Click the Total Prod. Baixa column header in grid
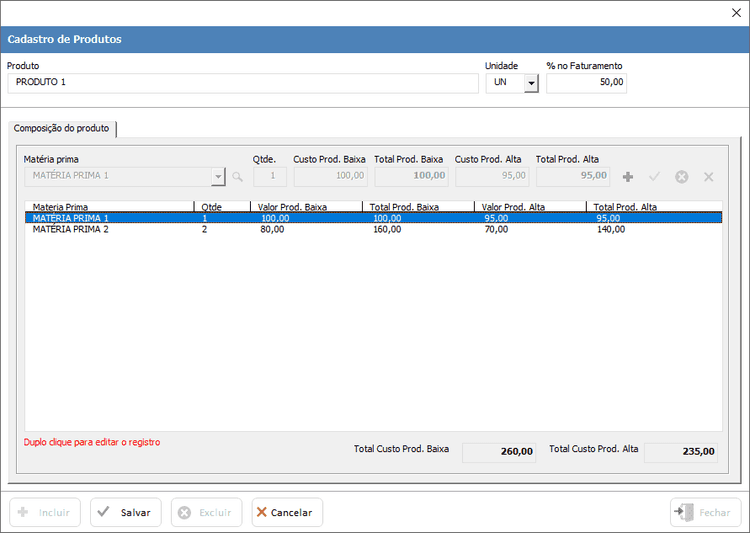This screenshot has width=750, height=533. (x=419, y=207)
